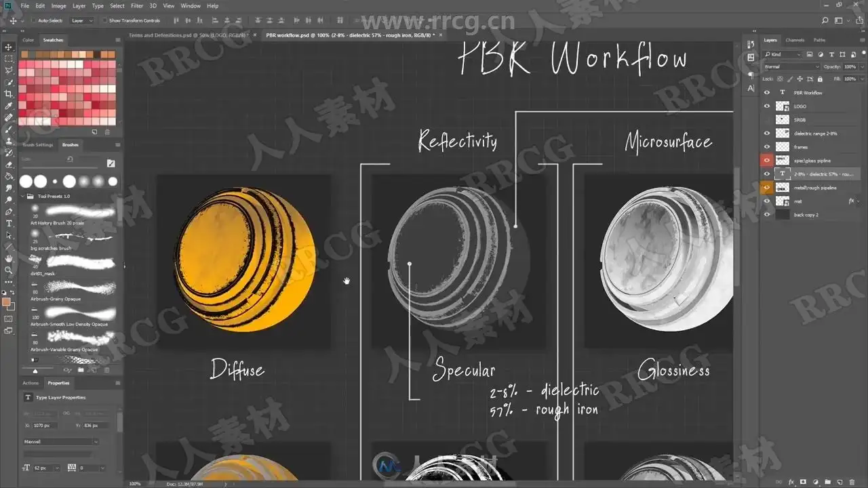Hide the dielectric range 2-8% layer

[767, 134]
